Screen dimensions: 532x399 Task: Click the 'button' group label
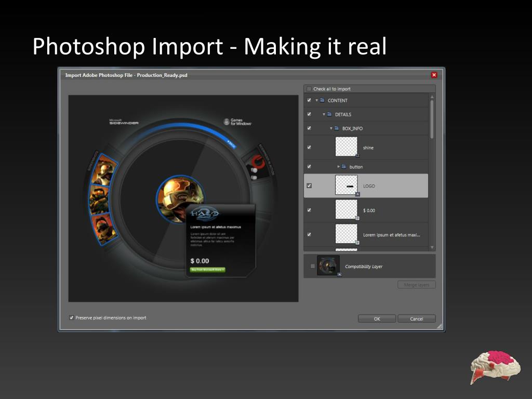(356, 167)
